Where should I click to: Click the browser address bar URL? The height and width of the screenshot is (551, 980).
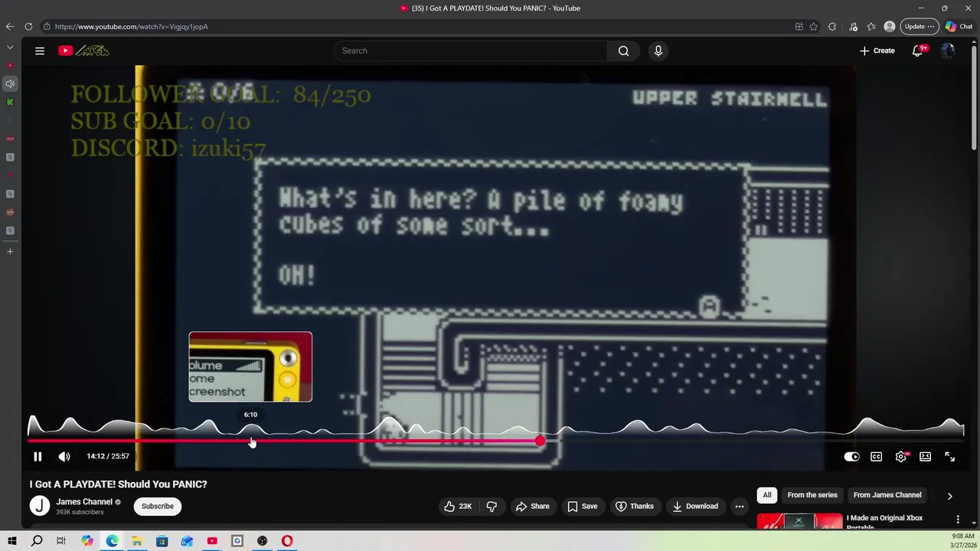click(x=132, y=27)
